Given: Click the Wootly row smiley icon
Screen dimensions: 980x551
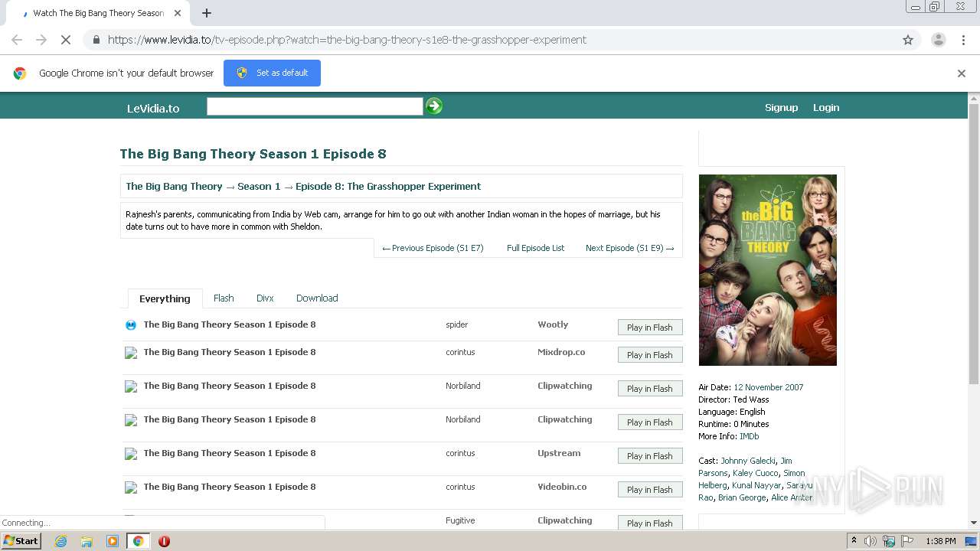Looking at the screenshot, I should coord(131,325).
